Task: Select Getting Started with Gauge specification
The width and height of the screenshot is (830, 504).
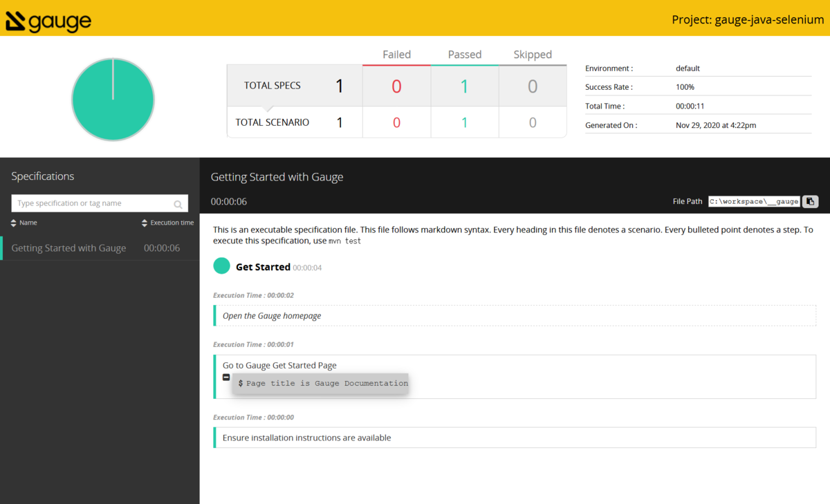Action: pyautogui.click(x=100, y=248)
